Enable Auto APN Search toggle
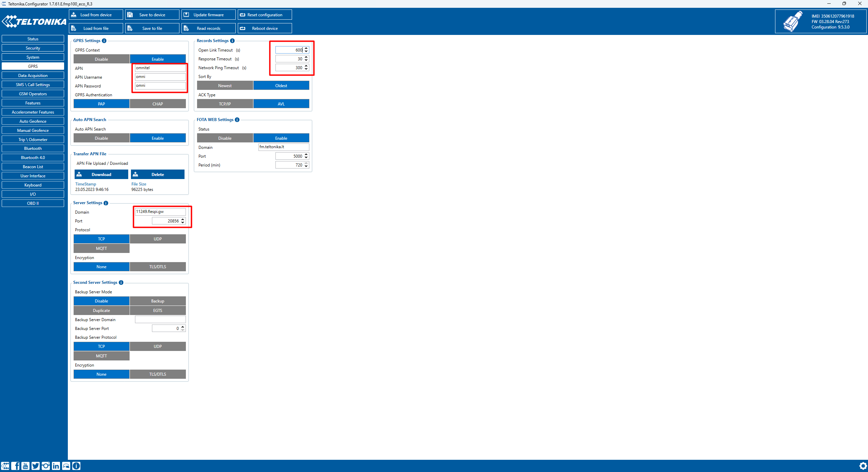The image size is (868, 472). tap(157, 138)
